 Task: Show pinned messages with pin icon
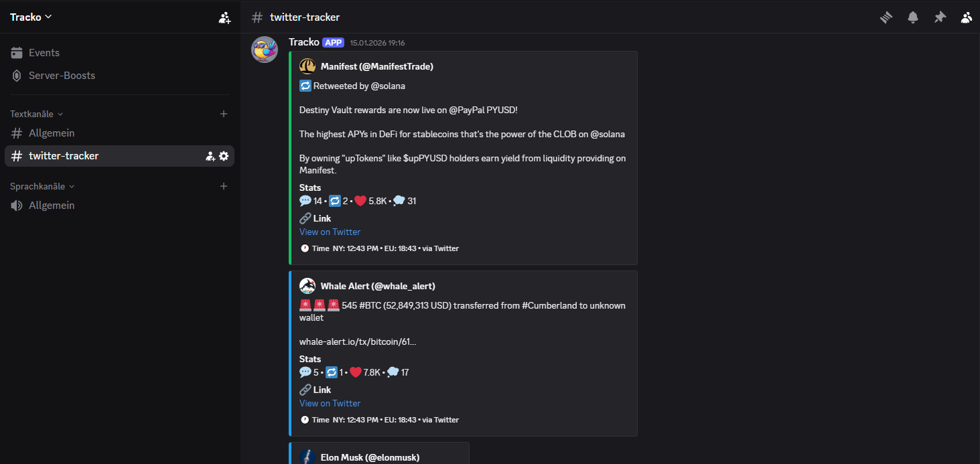tap(940, 17)
